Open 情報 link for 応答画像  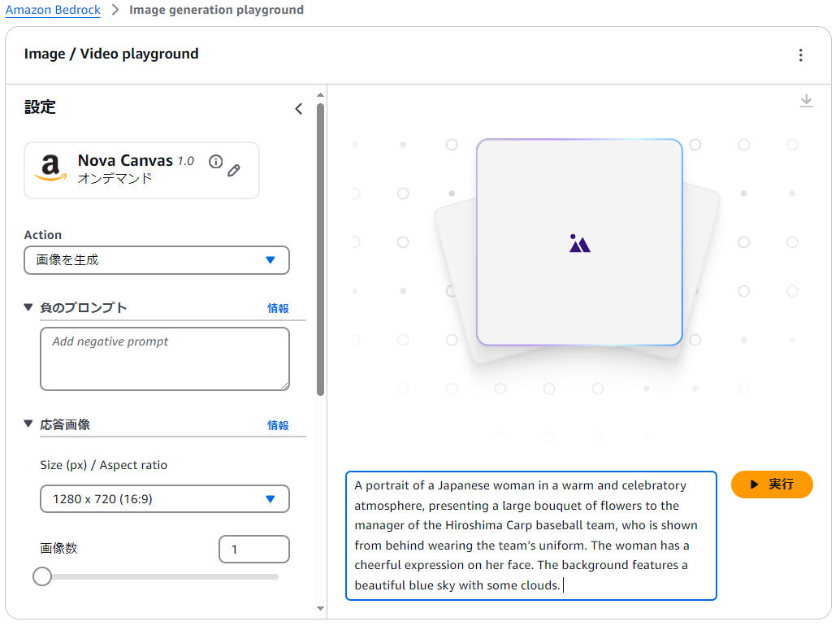[x=278, y=425]
